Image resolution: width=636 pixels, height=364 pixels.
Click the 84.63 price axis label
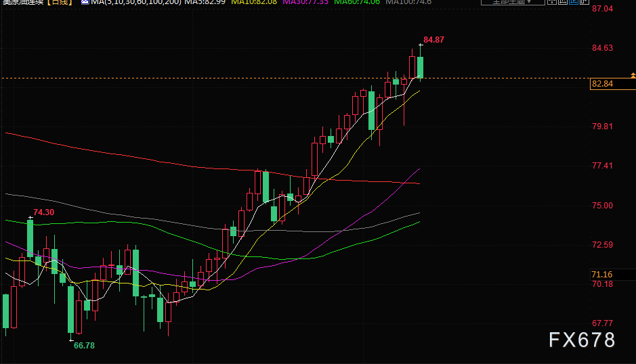point(602,48)
